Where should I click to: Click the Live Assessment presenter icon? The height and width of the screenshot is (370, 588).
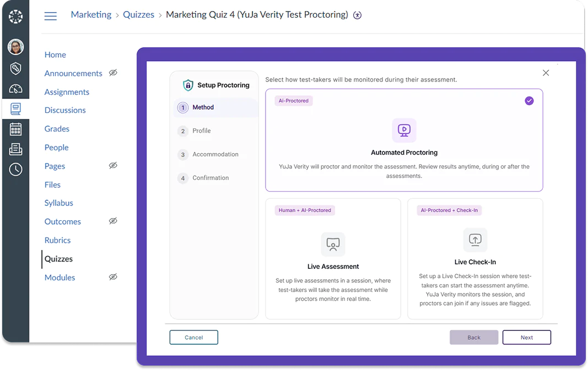point(333,244)
